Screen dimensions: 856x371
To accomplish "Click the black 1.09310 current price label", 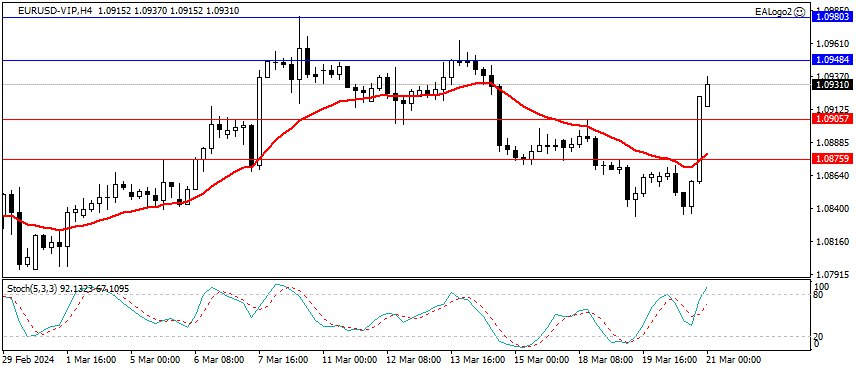I will (832, 85).
